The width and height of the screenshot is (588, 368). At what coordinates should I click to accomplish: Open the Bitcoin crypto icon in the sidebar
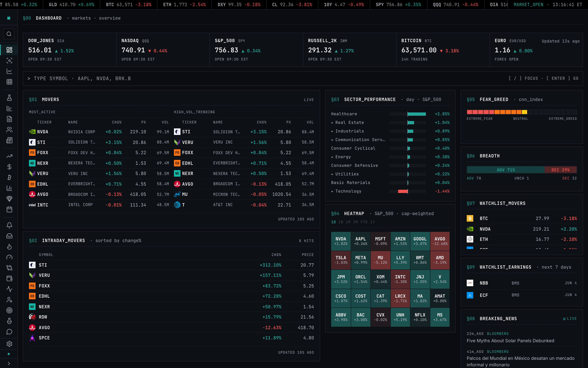point(9,177)
